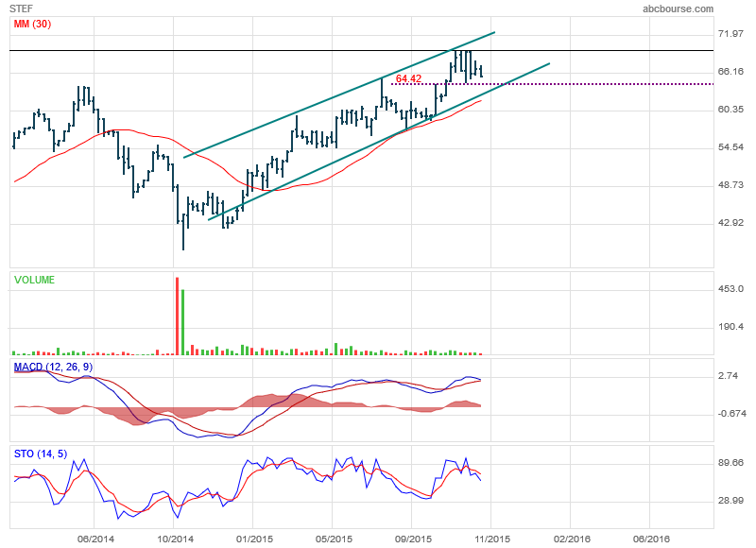
Task: Click the 71.97 price axis value
Action: 732,34
